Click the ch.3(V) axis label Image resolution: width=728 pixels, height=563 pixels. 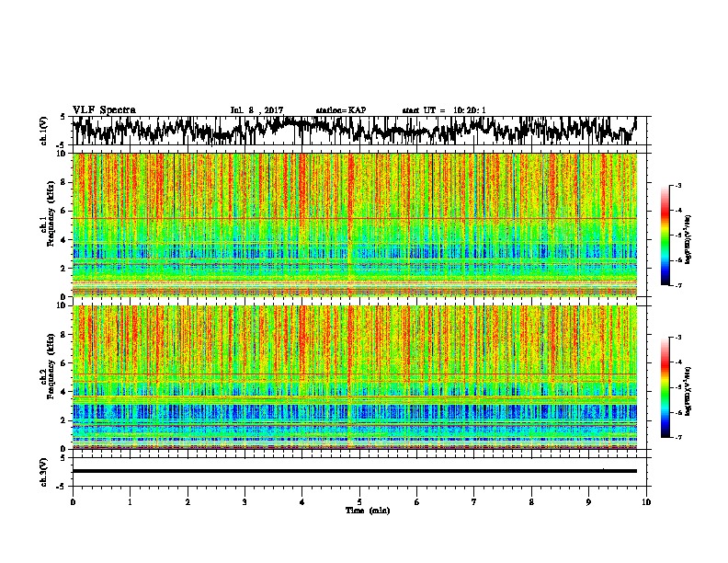(44, 472)
